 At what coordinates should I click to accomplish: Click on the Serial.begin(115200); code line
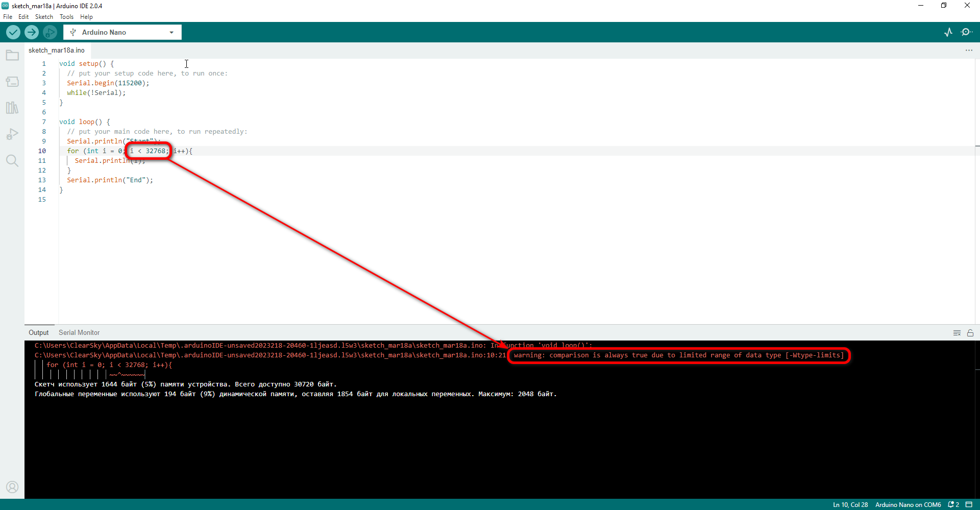coord(108,83)
